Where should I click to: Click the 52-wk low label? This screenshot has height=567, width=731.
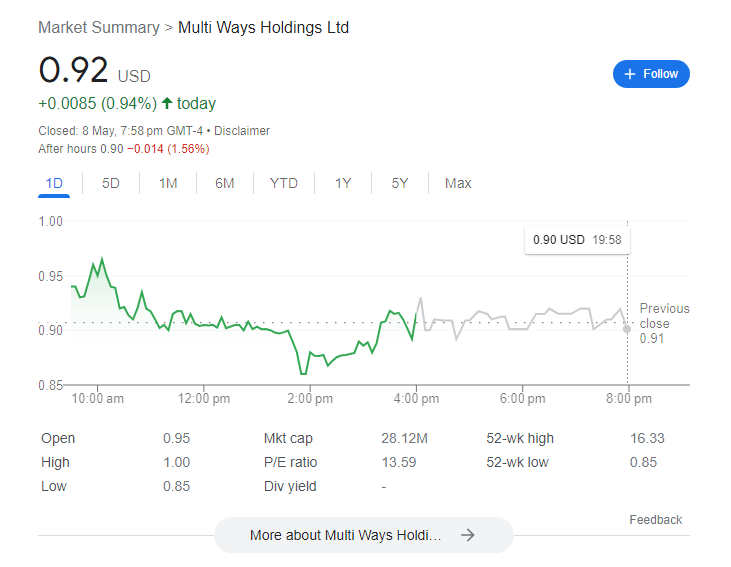[x=517, y=462]
